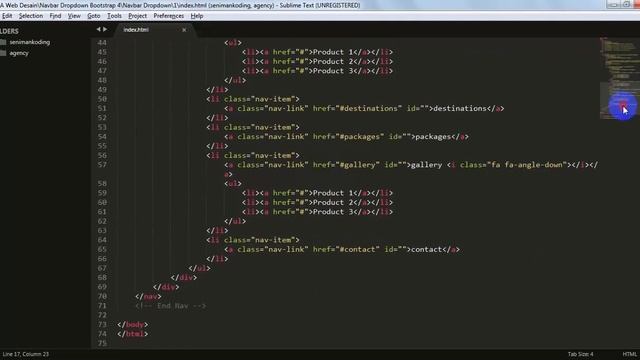Click the senimankoding folder icon

click(3, 42)
